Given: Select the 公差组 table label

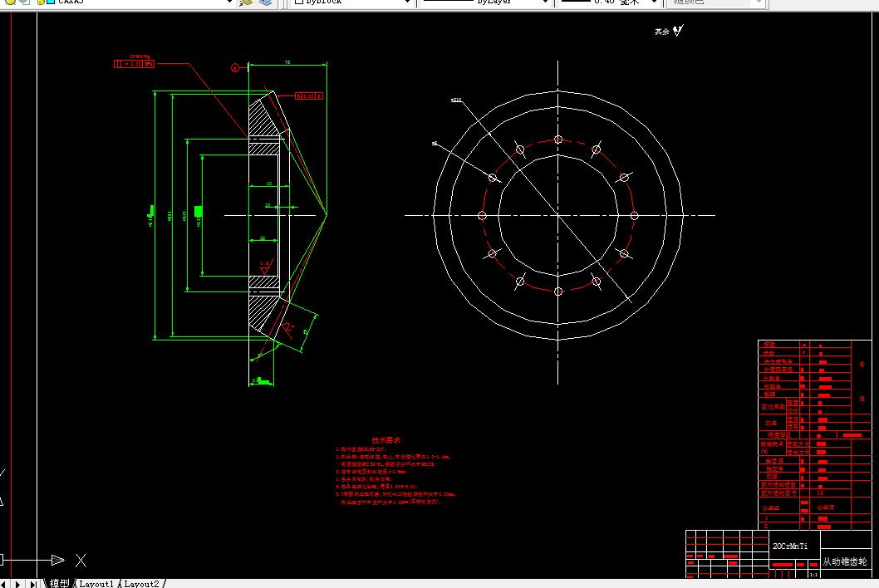Looking at the screenshot, I should [771, 507].
